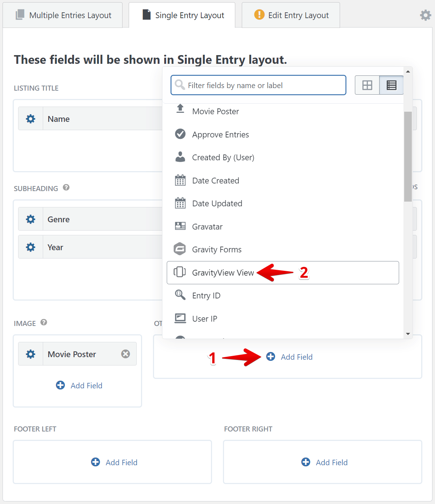The image size is (435, 504).
Task: Open settings gear for Genre field
Action: pos(31,219)
